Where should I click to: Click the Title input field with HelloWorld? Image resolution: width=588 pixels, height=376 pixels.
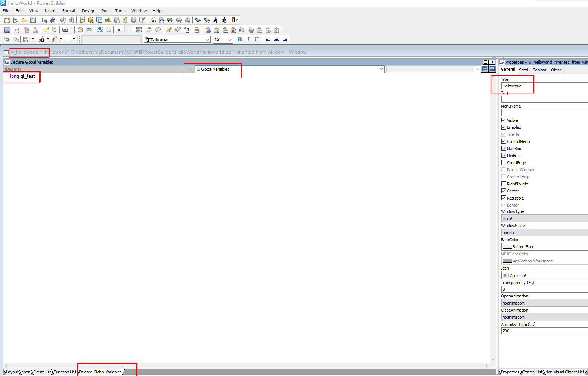click(x=544, y=86)
